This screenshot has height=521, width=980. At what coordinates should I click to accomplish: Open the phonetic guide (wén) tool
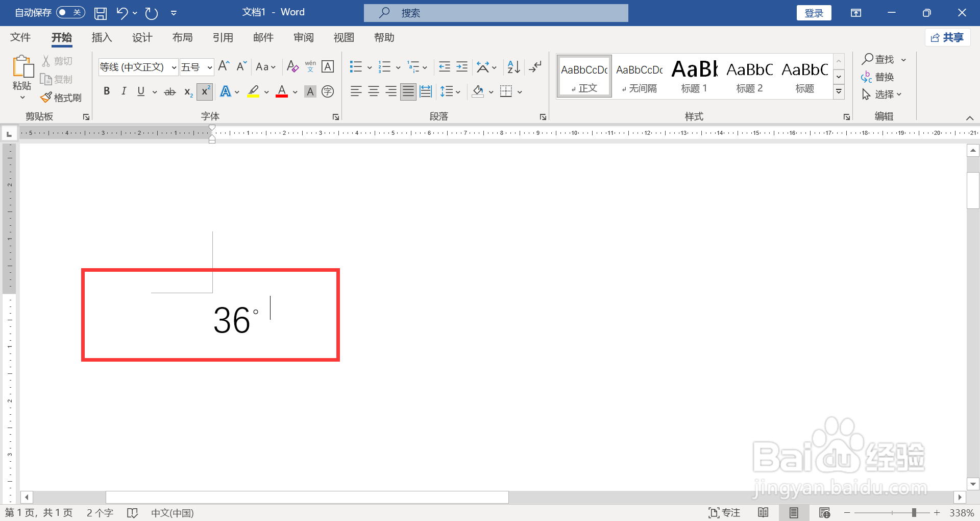[x=310, y=66]
